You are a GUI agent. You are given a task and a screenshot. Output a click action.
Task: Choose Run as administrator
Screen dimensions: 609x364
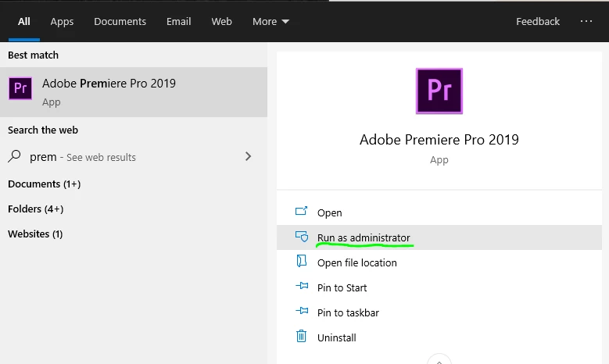click(364, 237)
